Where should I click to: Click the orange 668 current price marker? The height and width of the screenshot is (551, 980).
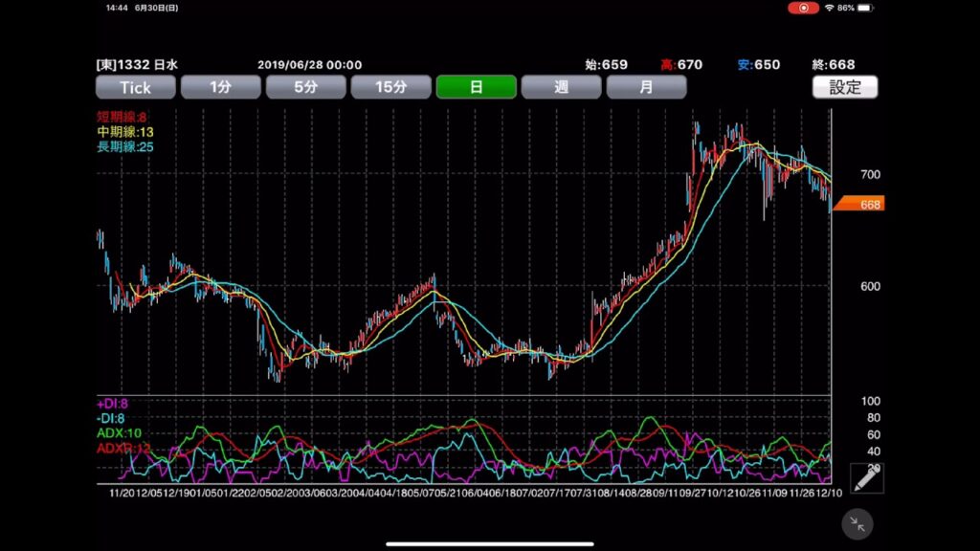coord(859,204)
